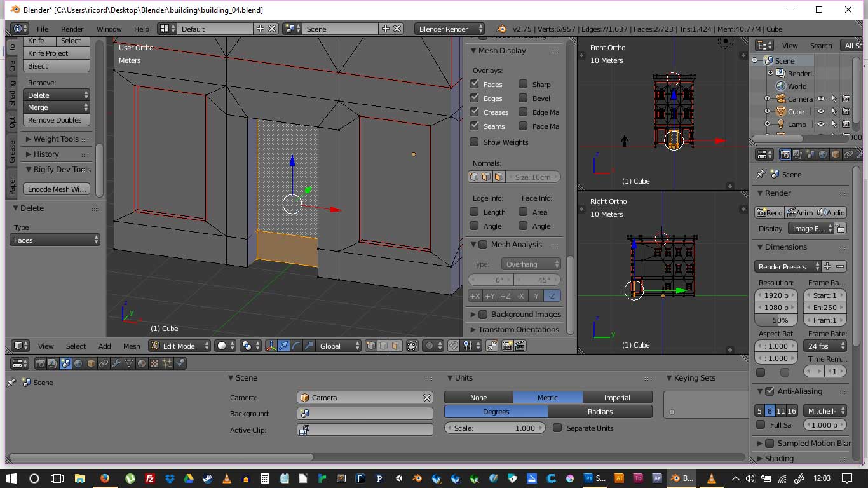
Task: Open the Mesh menu in viewport header
Action: click(x=132, y=346)
